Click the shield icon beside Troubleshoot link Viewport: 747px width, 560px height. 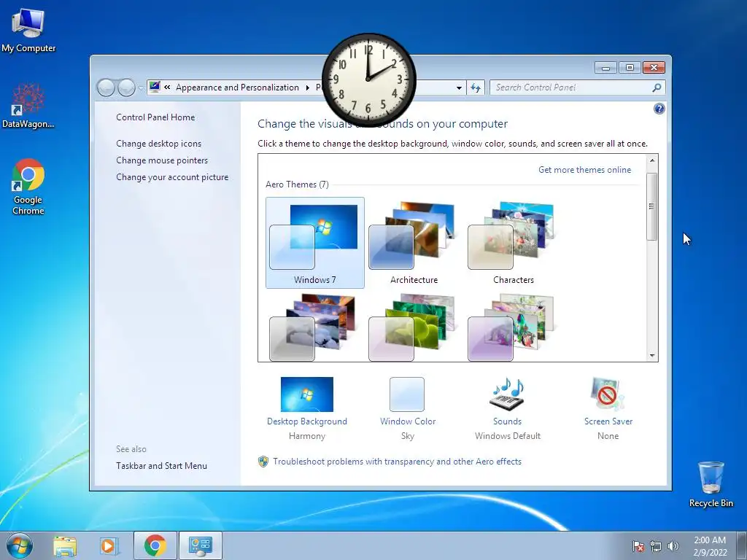tap(263, 462)
